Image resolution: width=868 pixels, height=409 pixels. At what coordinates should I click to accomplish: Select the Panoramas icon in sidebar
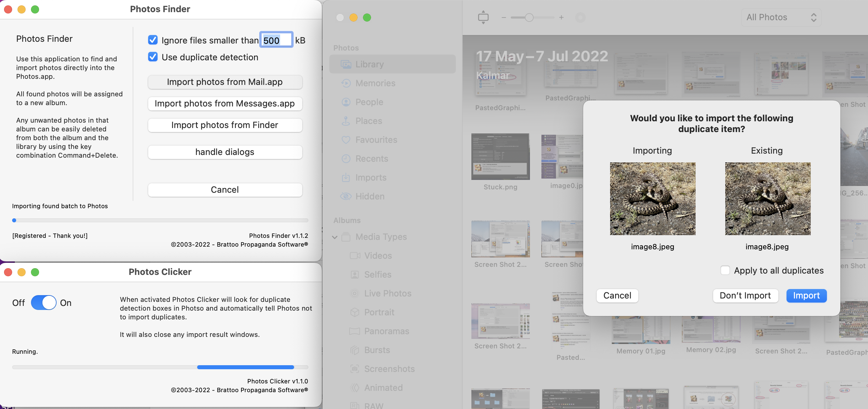[x=355, y=331]
